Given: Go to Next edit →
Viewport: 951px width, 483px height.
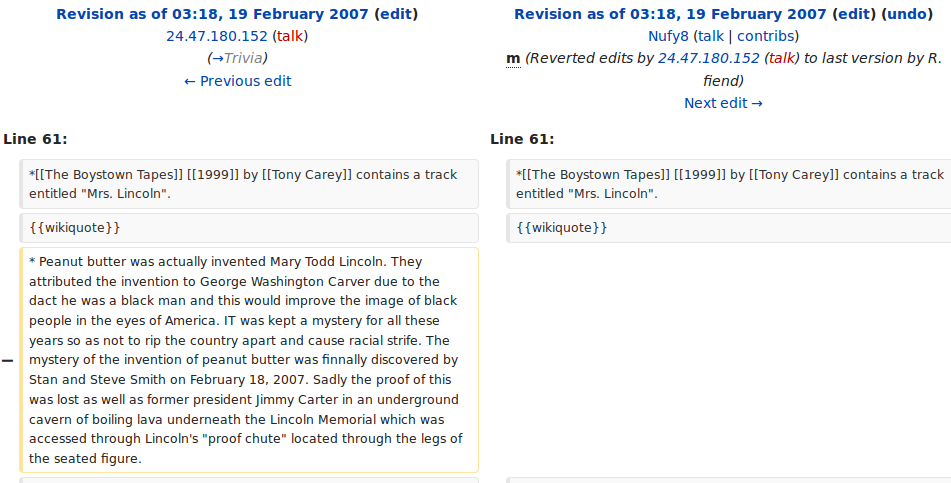Looking at the screenshot, I should coord(723,103).
